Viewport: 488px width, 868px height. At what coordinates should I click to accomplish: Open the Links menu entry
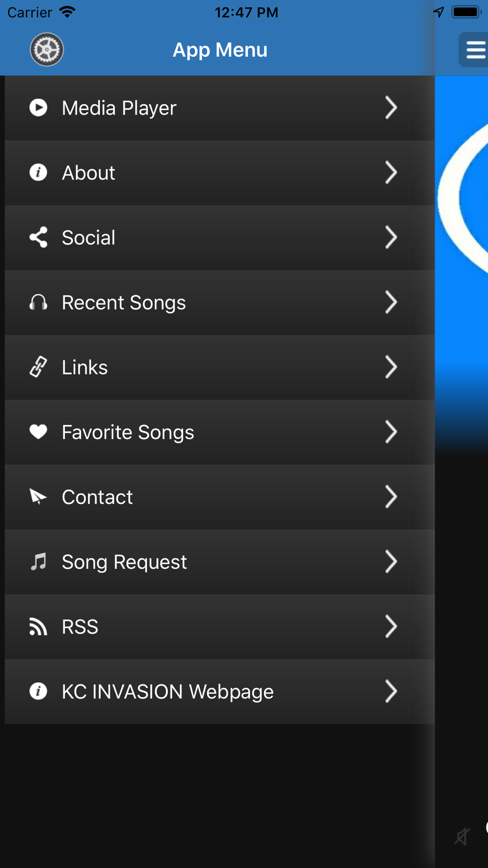pyautogui.click(x=220, y=367)
